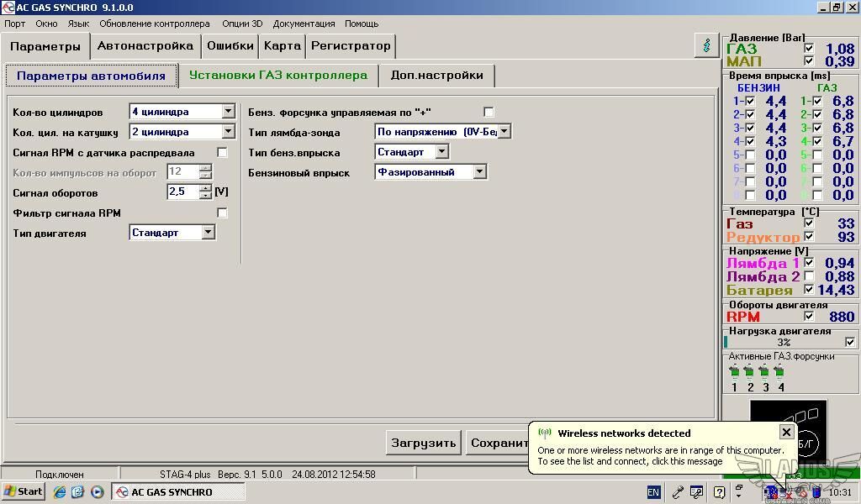This screenshot has height=504, width=861.
Task: Click active gas injector 2 icon
Action: click(749, 372)
